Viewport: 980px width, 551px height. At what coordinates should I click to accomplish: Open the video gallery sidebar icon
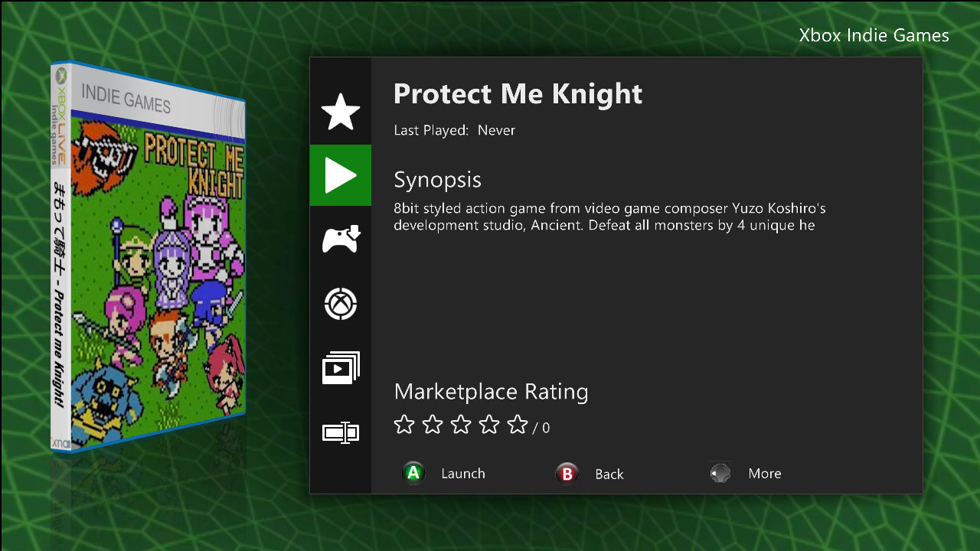(341, 368)
